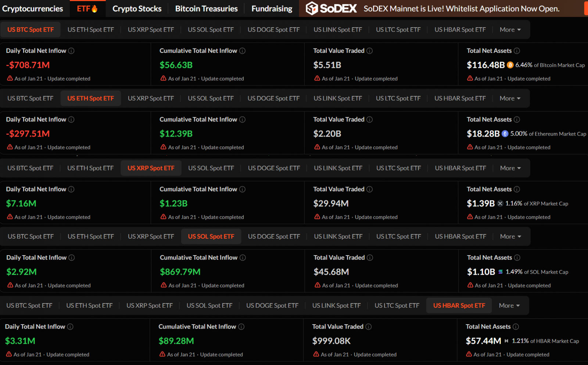This screenshot has height=365, width=588.
Task: Click the Solana icon next to $1.10B
Action: point(501,272)
